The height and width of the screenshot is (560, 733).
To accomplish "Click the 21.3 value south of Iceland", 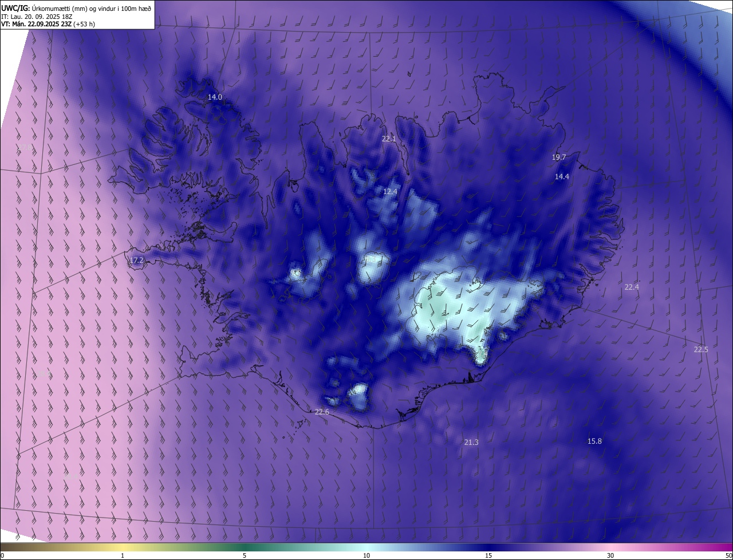I will 471,443.
